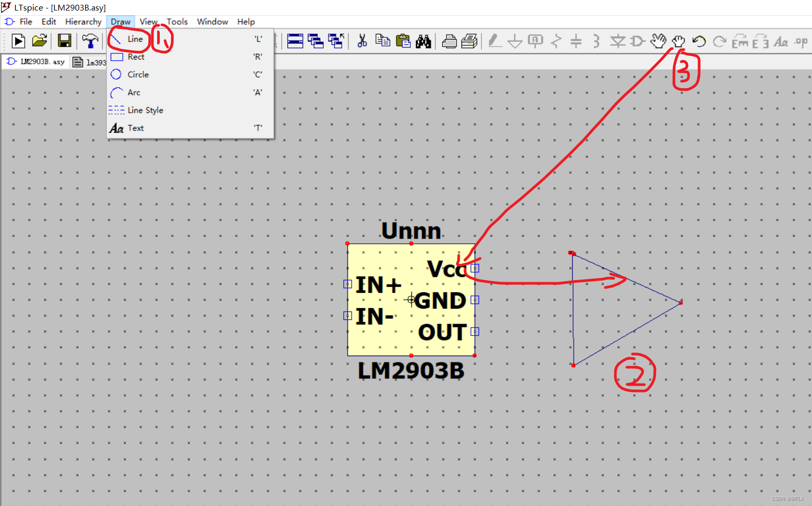Open the Edit menu
The height and width of the screenshot is (506, 812).
pos(49,22)
